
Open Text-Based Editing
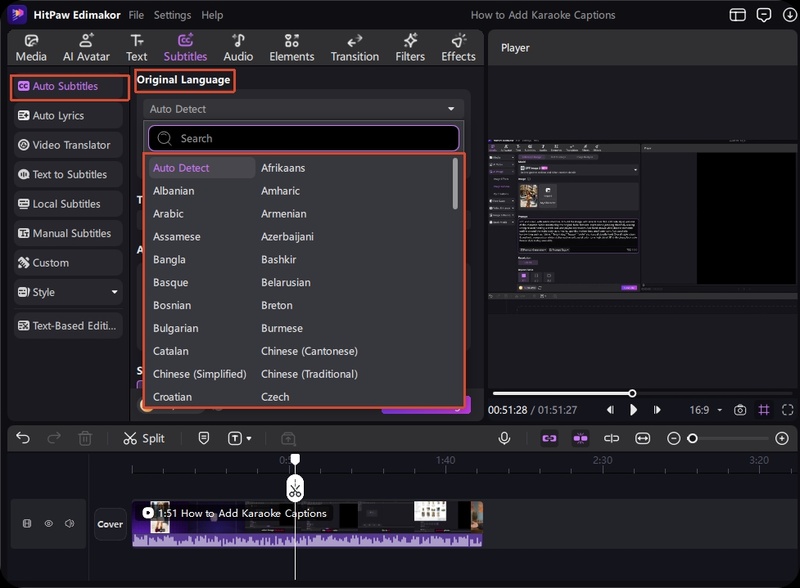coord(68,326)
